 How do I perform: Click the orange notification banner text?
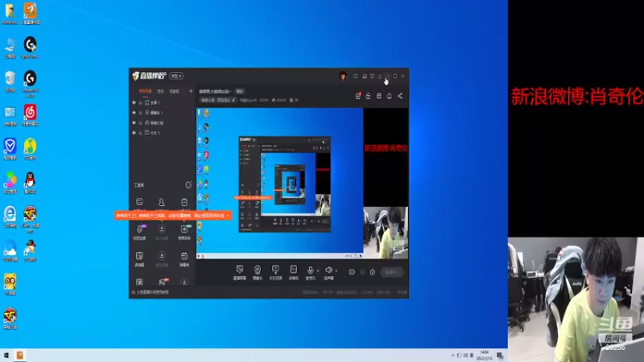(170, 216)
